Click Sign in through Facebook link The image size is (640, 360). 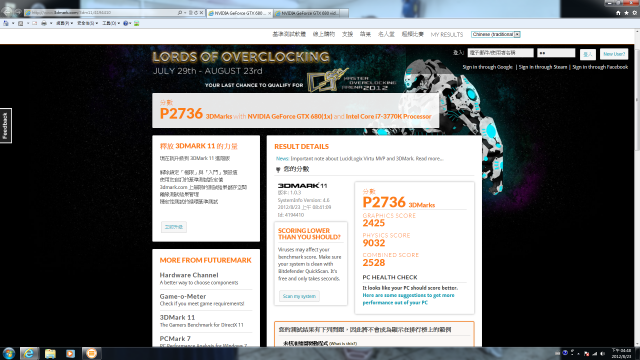tap(600, 67)
